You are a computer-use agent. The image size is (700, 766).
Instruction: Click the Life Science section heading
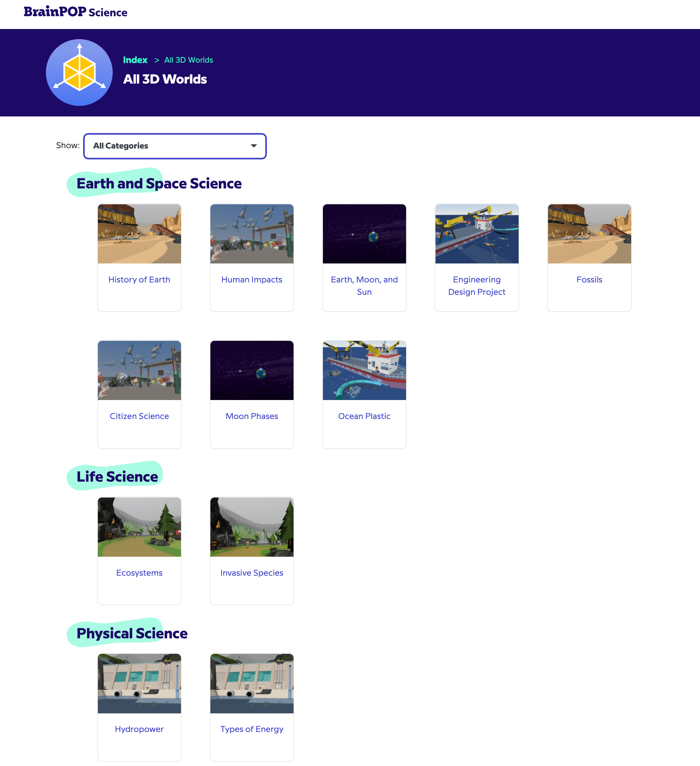click(x=117, y=477)
